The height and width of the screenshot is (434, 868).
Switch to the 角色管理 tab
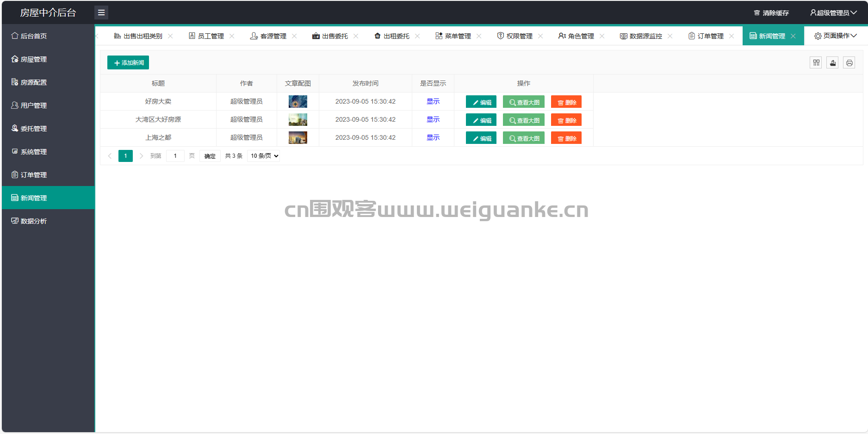pos(576,36)
